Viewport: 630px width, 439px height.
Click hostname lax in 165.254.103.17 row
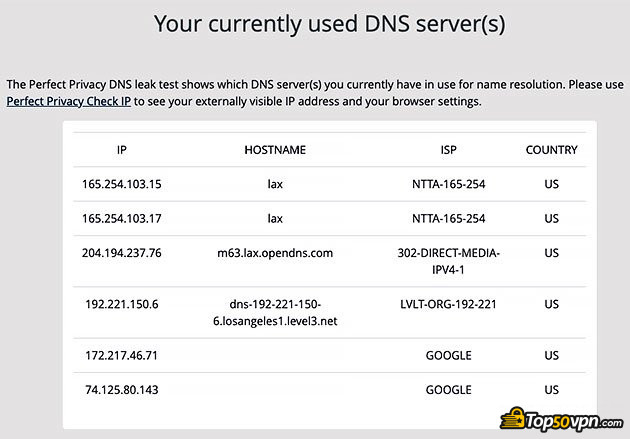tap(275, 218)
